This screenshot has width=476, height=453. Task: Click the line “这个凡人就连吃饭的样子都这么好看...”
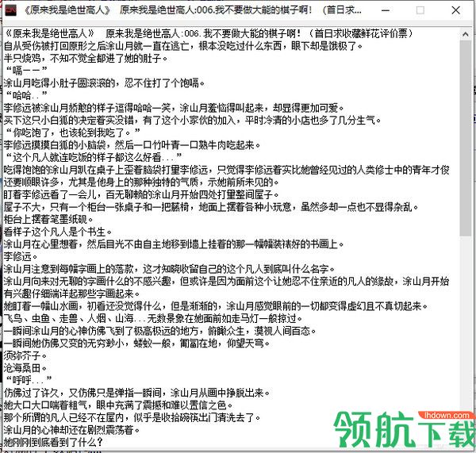point(94,157)
